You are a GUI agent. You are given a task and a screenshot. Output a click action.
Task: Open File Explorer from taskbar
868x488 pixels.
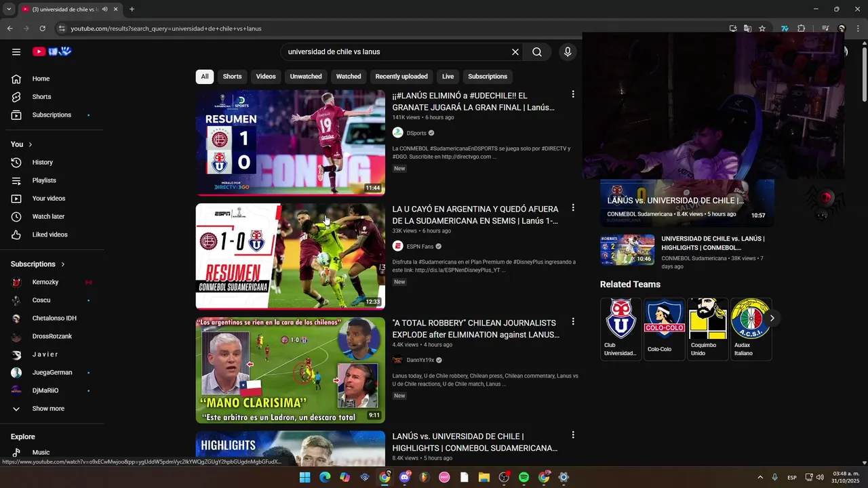pyautogui.click(x=484, y=477)
